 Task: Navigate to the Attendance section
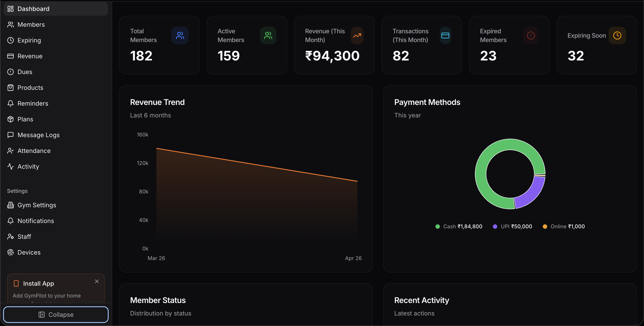34,151
